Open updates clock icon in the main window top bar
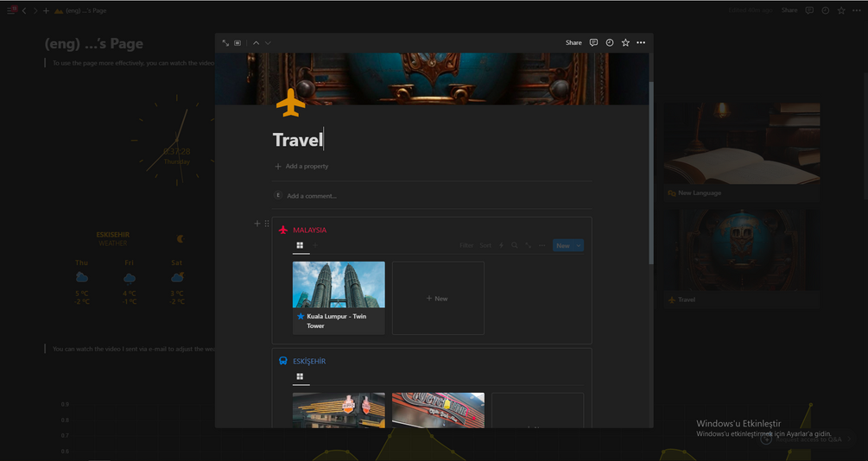The image size is (868, 461). click(x=826, y=10)
